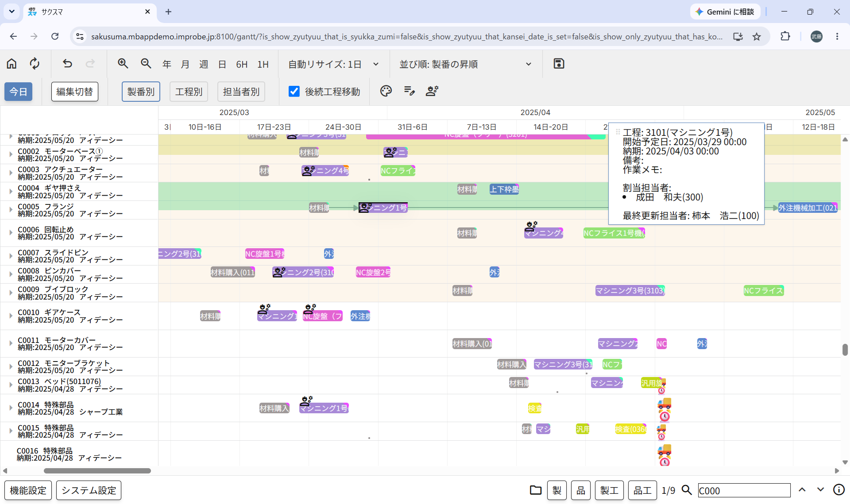Viewport: 850px width, 504px height.
Task: Open the システム設定 button
Action: [89, 490]
